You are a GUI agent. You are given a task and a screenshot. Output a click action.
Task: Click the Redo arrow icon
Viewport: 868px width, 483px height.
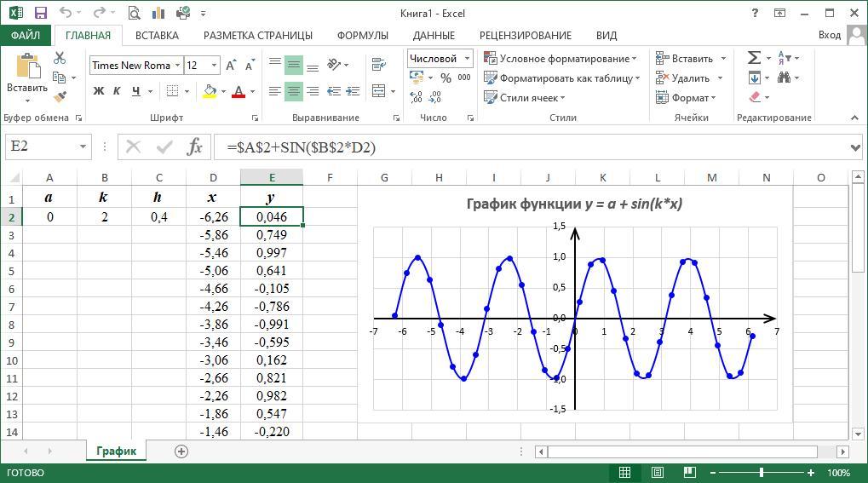99,13
